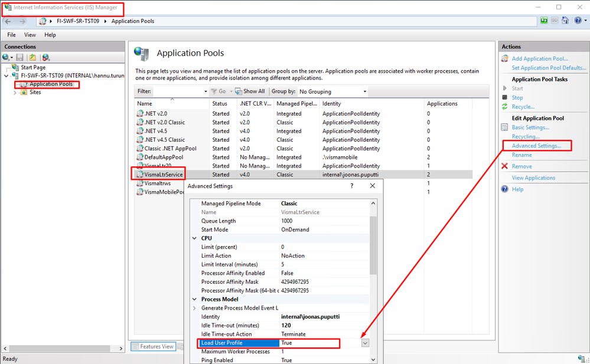Click the Sites folder icon in tree
The width and height of the screenshot is (590, 364).
(24, 92)
